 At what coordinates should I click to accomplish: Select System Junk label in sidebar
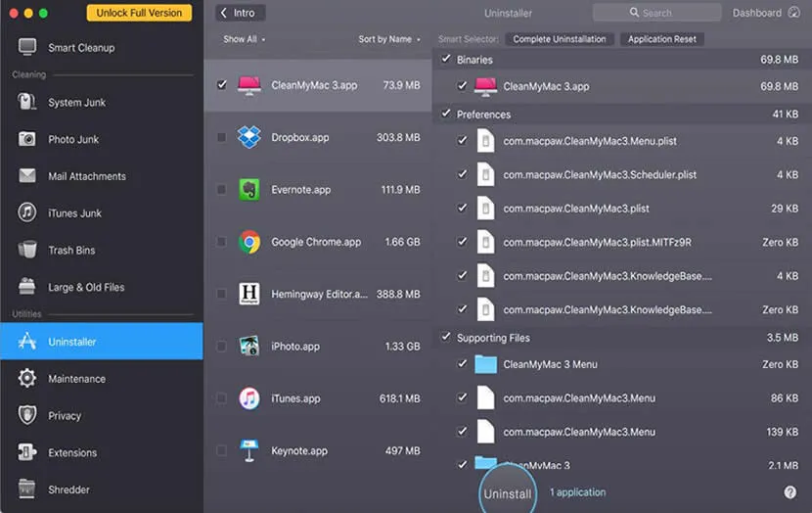click(x=76, y=103)
